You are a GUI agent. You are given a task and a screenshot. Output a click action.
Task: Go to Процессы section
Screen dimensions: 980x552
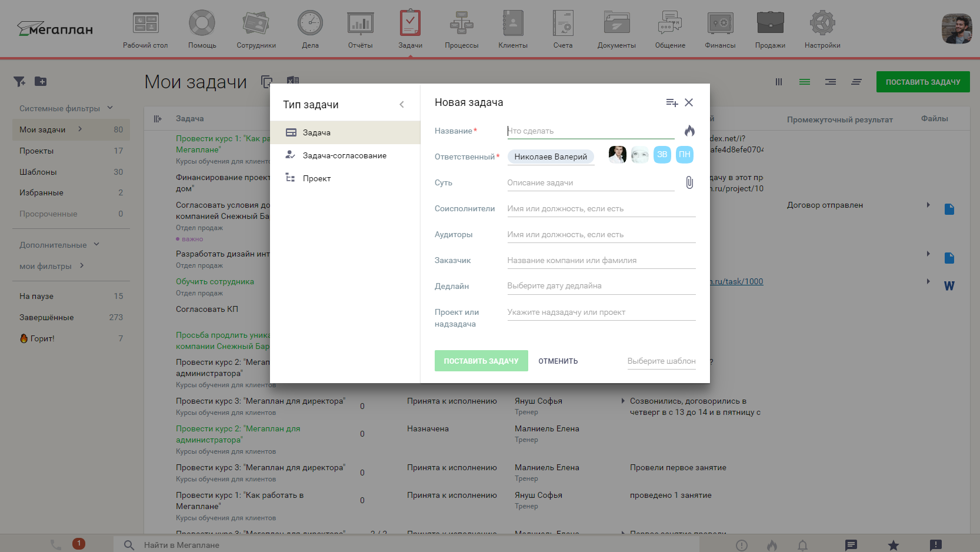click(x=461, y=29)
